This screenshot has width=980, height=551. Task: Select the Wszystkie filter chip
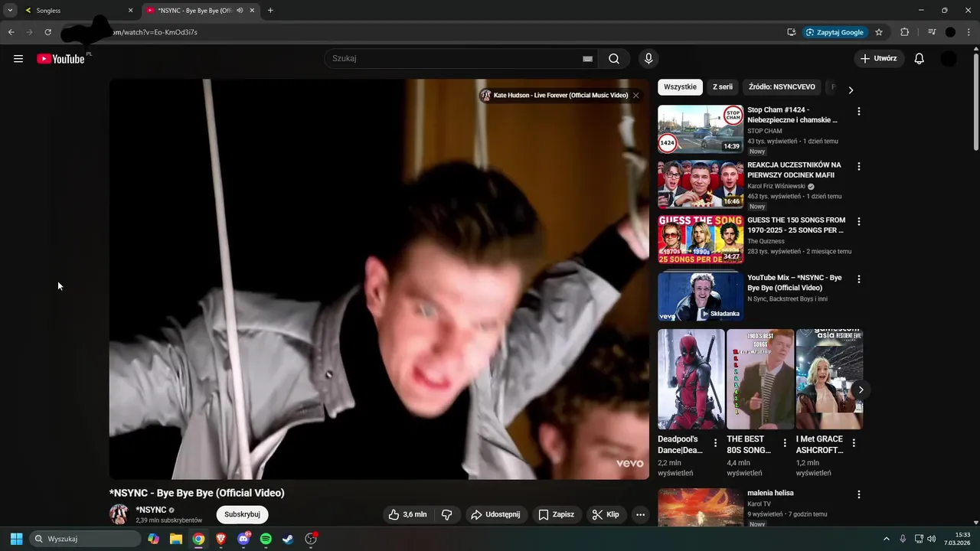point(680,87)
